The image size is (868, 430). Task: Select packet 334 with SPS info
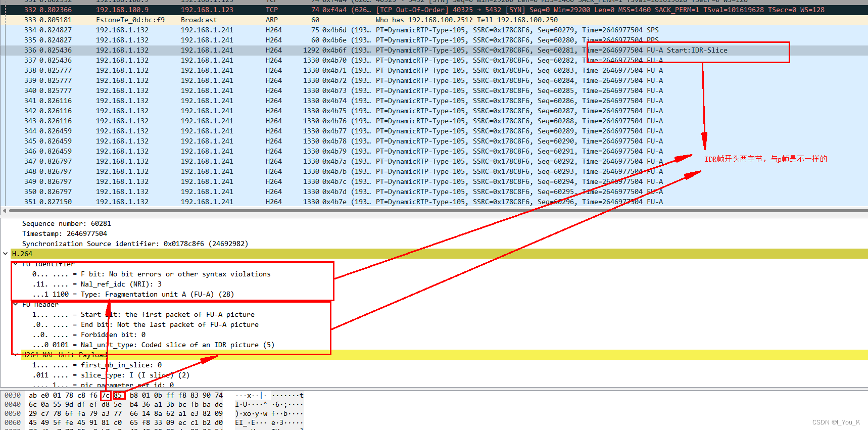434,30
